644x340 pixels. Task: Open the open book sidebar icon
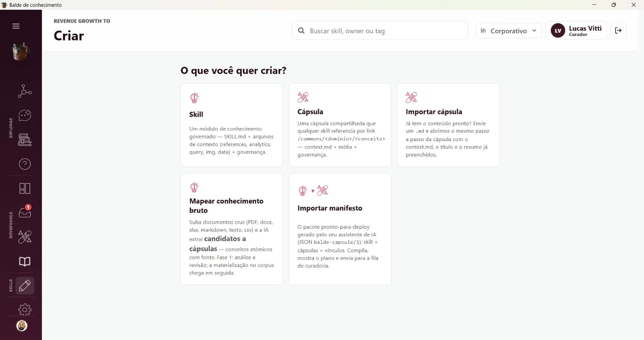[24, 261]
